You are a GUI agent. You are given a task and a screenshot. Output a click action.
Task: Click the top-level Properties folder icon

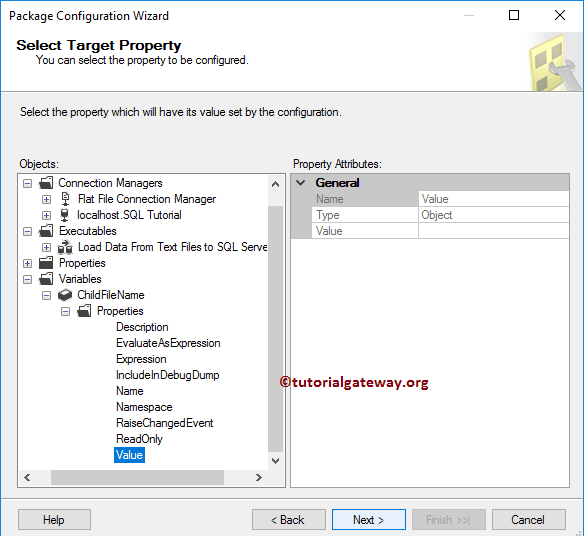coord(46,263)
